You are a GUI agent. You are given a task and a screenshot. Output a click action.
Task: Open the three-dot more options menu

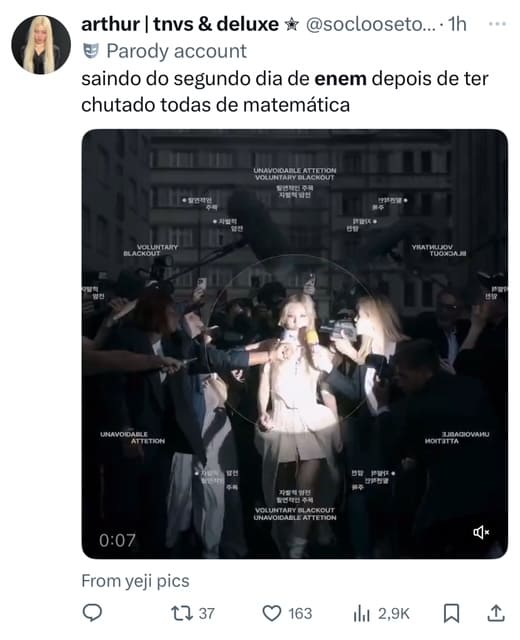498,24
